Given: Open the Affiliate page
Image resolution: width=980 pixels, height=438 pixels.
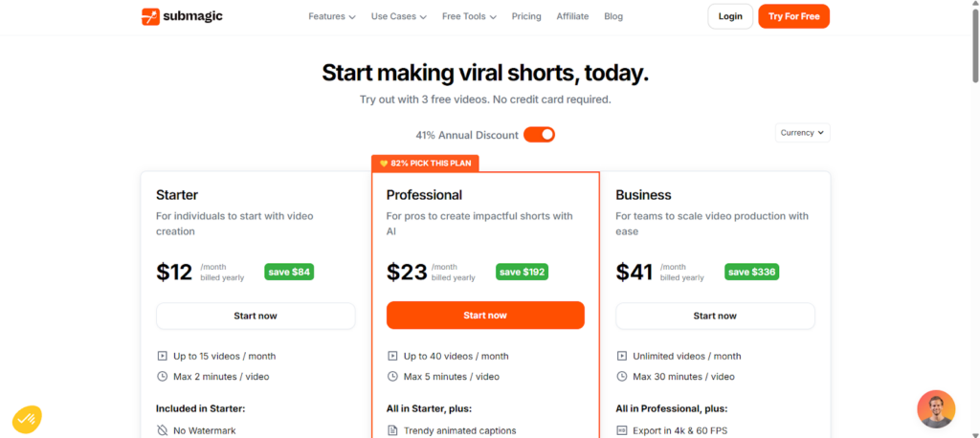Looking at the screenshot, I should click(572, 17).
